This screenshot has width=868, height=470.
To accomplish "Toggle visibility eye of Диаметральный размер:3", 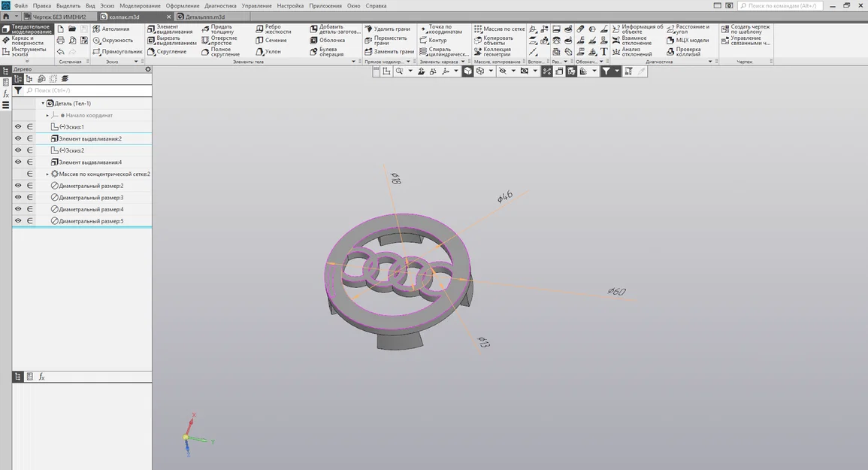I will [18, 197].
